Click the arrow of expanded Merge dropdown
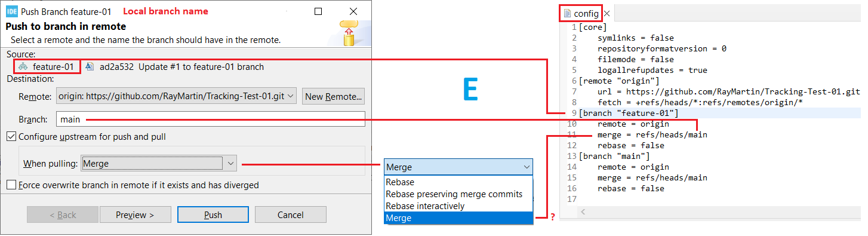 526,167
